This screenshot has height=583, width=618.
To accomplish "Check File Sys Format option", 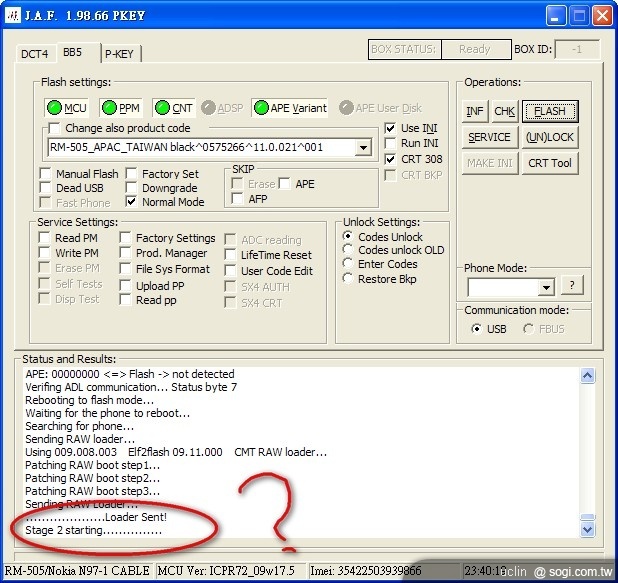I will 125,269.
